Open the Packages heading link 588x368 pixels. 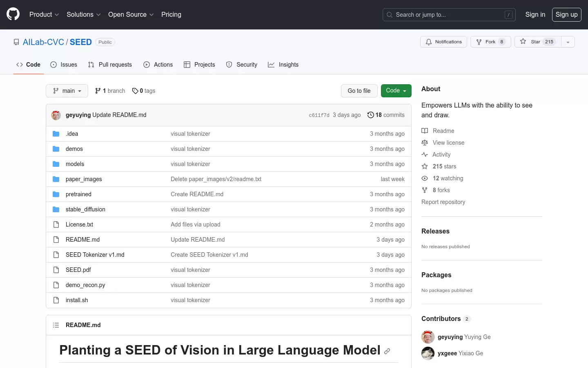point(436,275)
